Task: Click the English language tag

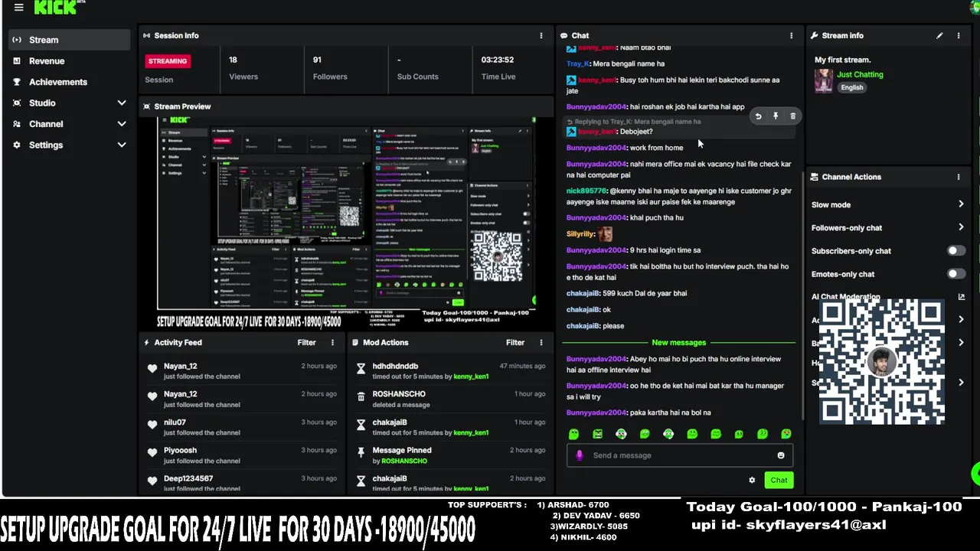Action: click(x=852, y=87)
